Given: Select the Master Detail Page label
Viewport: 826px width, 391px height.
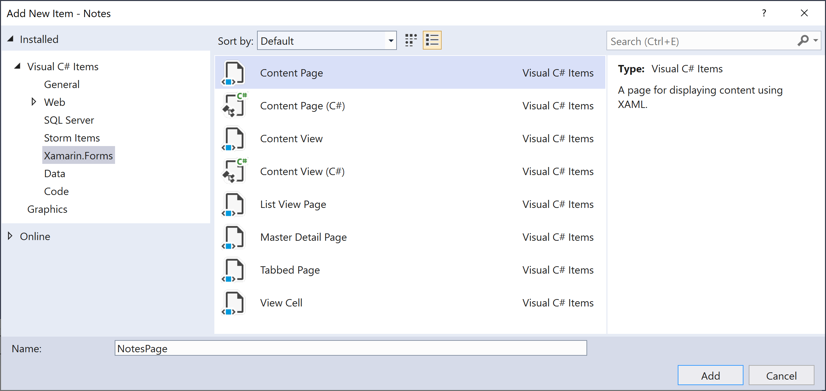Looking at the screenshot, I should pyautogui.click(x=303, y=237).
